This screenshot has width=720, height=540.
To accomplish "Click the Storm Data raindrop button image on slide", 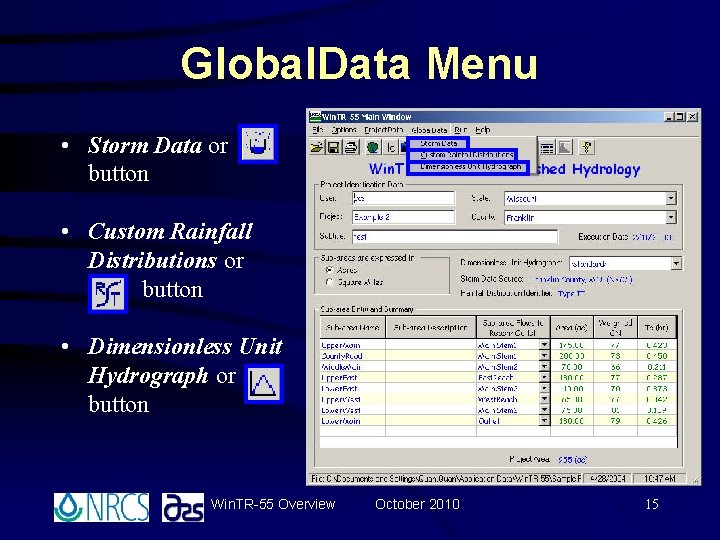I will point(258,144).
